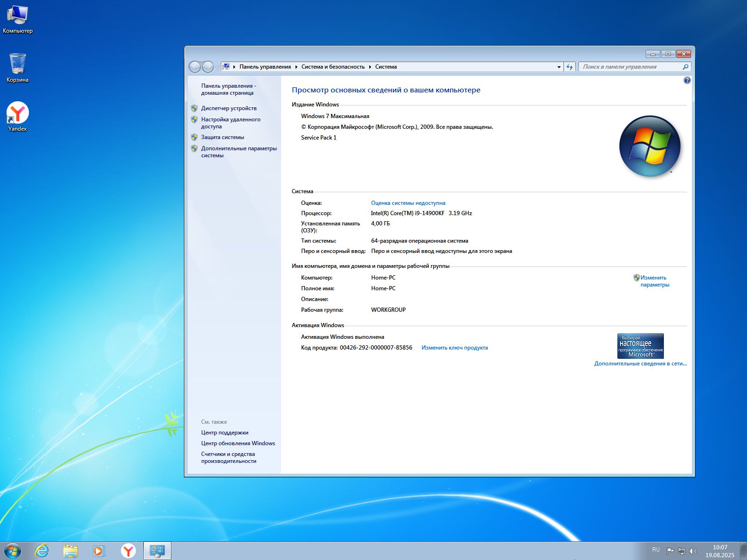Click the Back navigation arrow
Viewport: 747px width, 560px height.
pos(195,67)
